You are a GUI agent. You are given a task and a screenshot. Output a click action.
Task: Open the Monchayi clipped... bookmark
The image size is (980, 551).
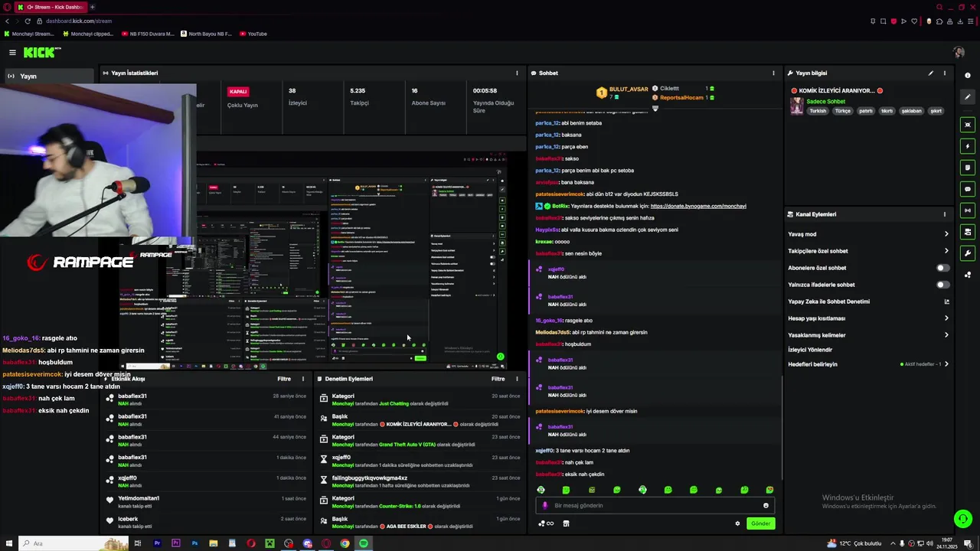pos(88,34)
